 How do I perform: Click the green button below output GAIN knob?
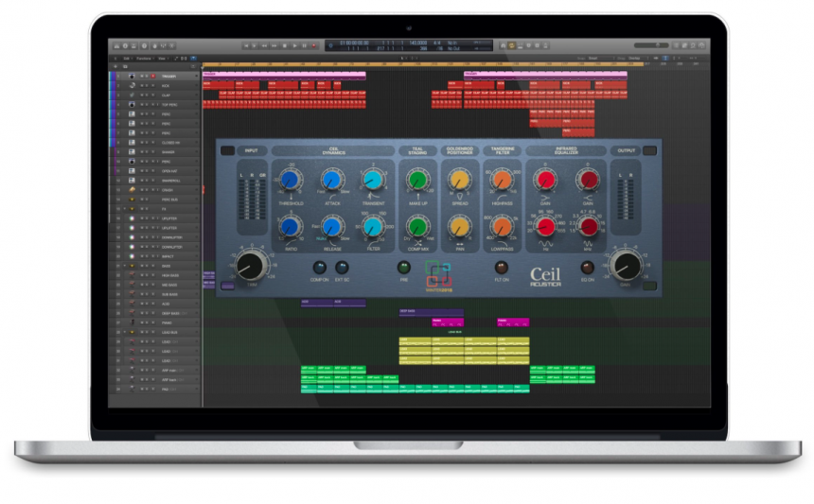pos(649,286)
